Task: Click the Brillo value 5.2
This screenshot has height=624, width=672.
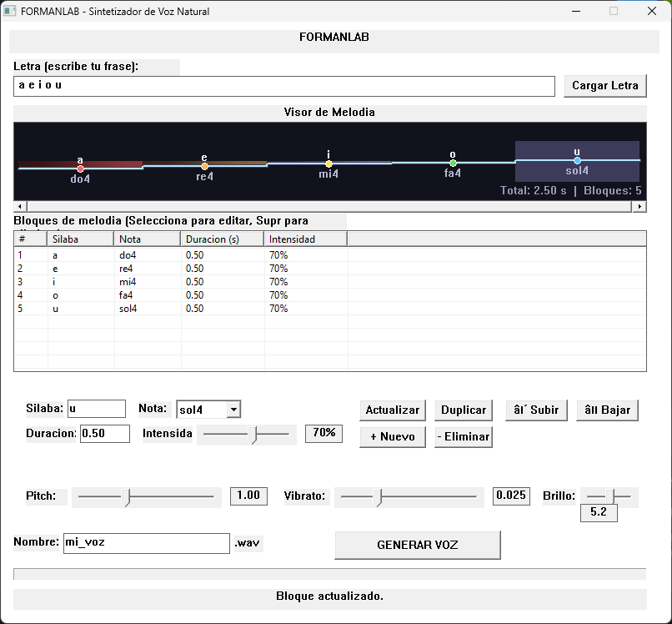Action: point(599,512)
